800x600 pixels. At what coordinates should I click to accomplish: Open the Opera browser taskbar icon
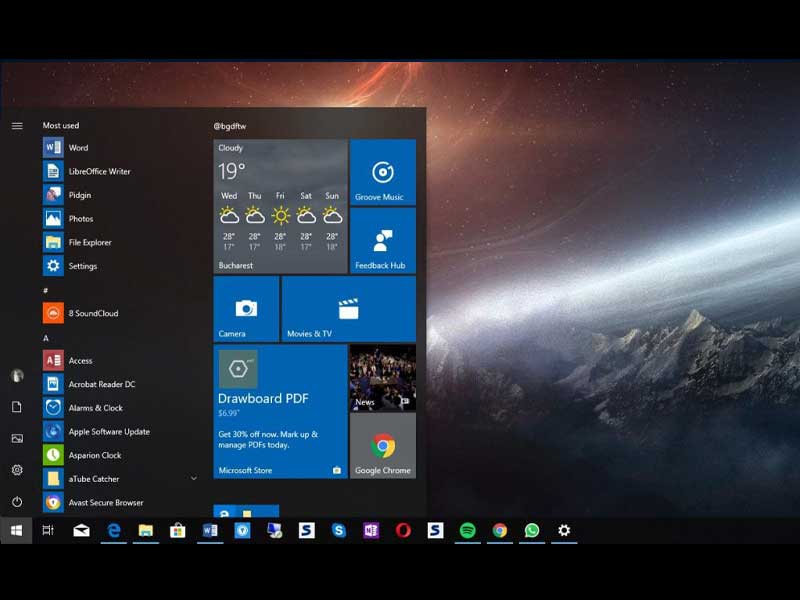click(x=403, y=531)
